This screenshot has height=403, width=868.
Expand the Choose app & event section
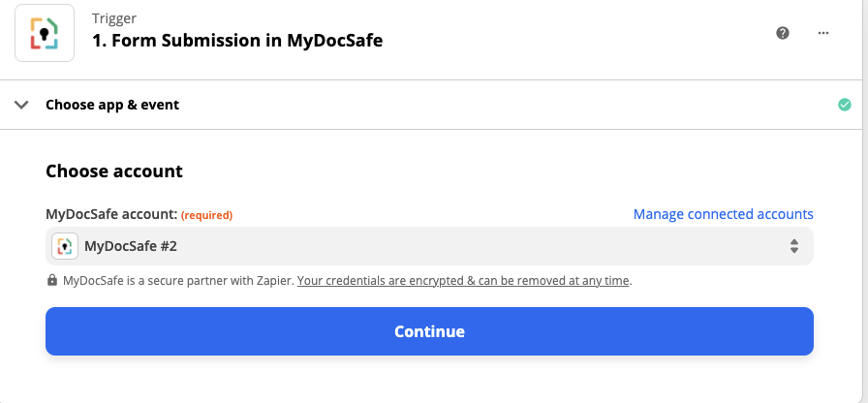[112, 105]
